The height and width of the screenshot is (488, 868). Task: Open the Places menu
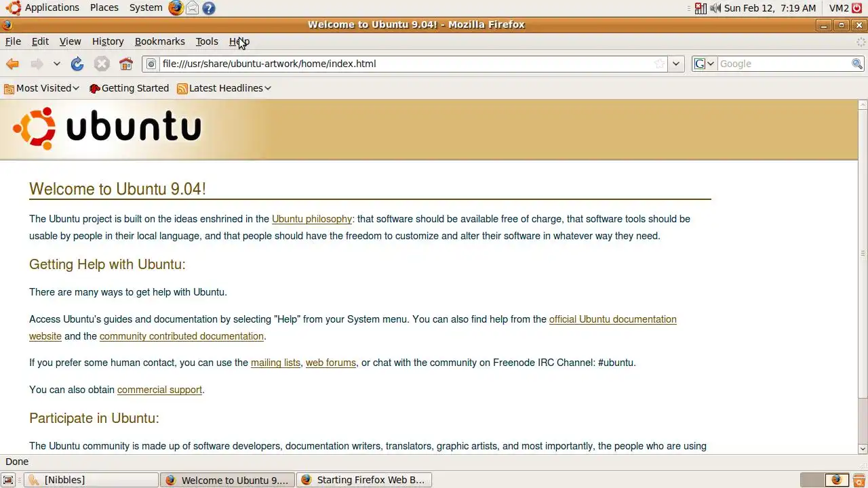pyautogui.click(x=104, y=8)
